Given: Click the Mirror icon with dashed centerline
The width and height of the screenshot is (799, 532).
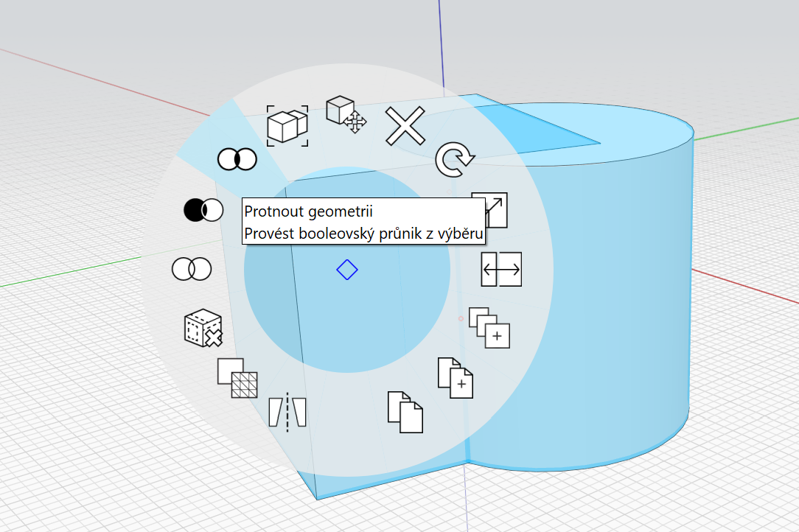Looking at the screenshot, I should [x=287, y=411].
